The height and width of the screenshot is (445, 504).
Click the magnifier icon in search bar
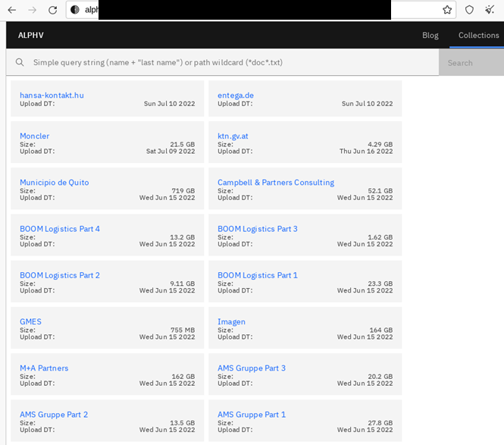click(19, 63)
